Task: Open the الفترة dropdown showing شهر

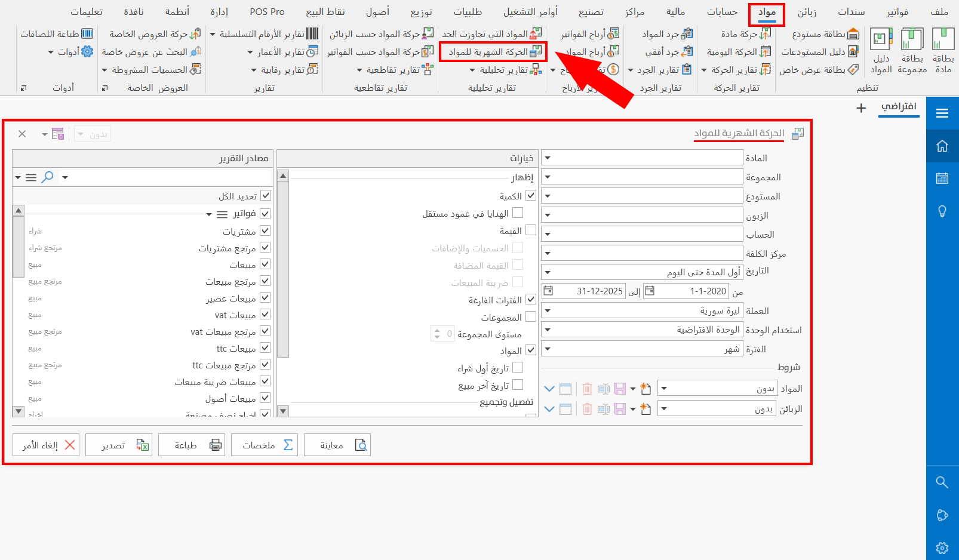Action: (548, 349)
